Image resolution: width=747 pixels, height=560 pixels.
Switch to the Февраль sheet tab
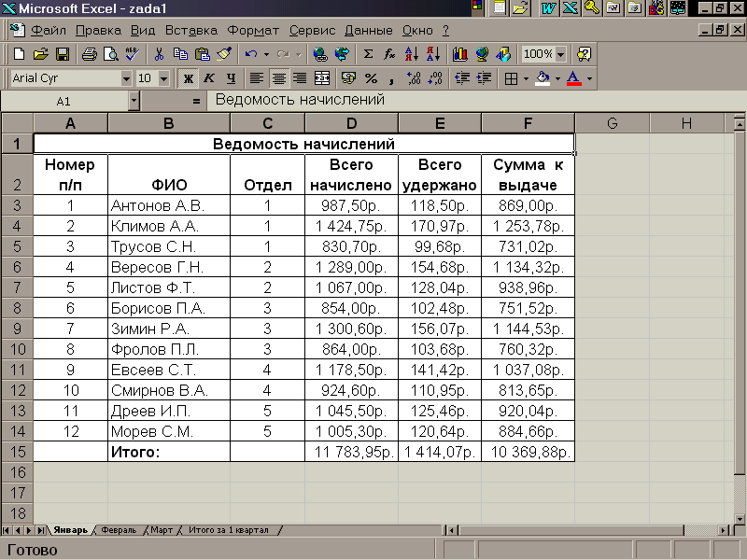(x=119, y=530)
